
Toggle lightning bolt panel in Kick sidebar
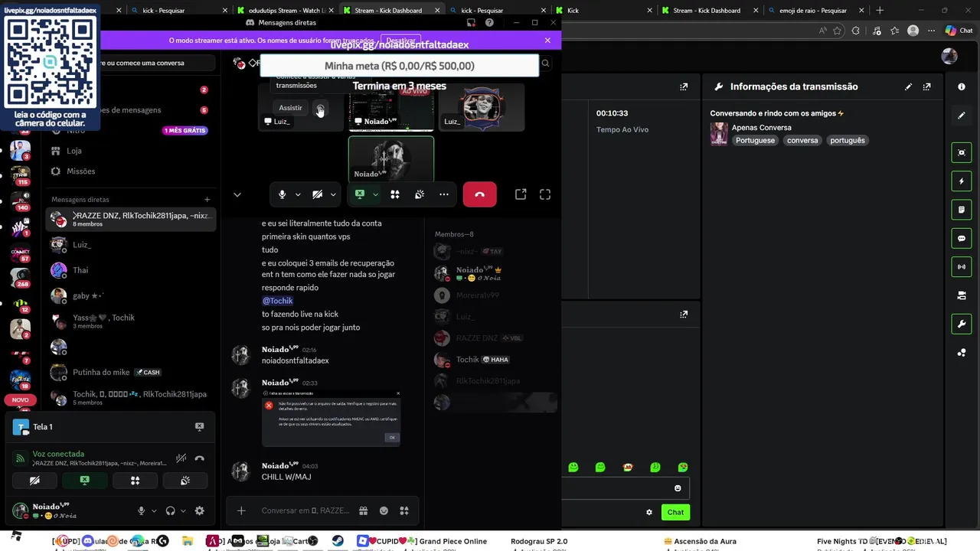pos(962,181)
